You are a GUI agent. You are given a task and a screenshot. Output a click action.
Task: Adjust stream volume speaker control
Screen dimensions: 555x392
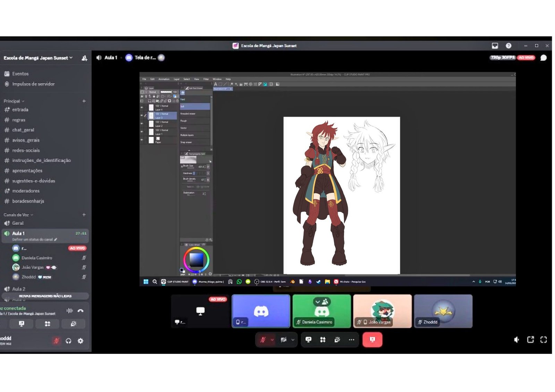click(x=516, y=340)
